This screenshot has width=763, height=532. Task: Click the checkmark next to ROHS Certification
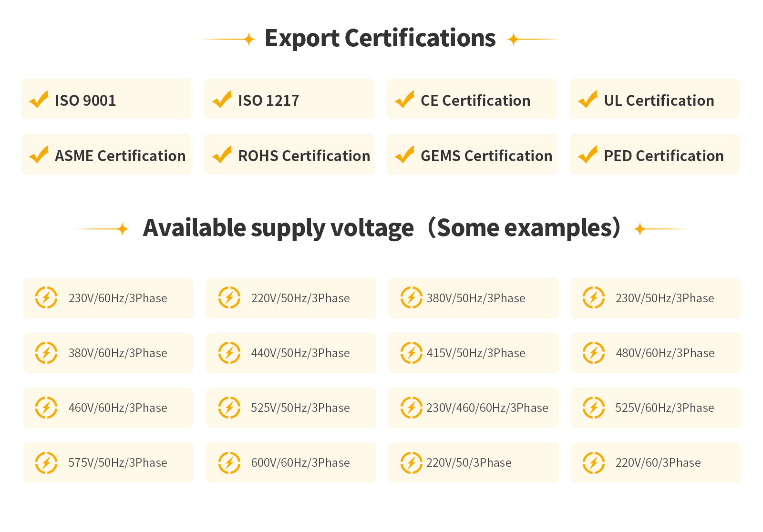pos(222,155)
